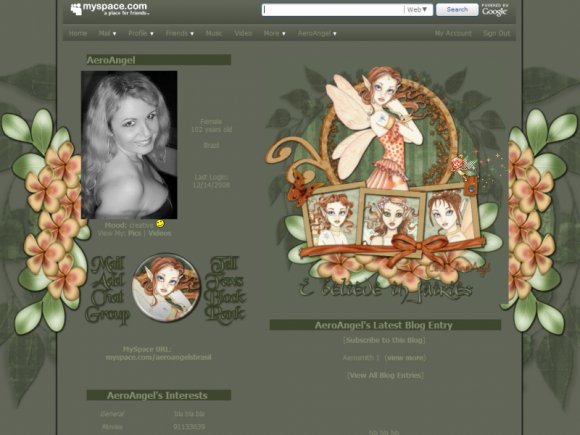Click the Sign Out link
The width and height of the screenshot is (580, 435).
(496, 33)
